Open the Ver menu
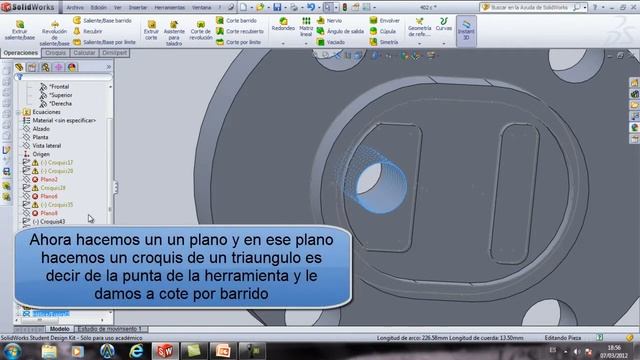The height and width of the screenshot is (360, 640). coord(118,7)
